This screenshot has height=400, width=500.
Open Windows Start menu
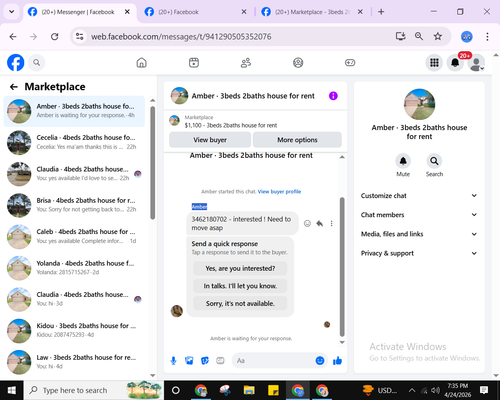[x=12, y=390]
